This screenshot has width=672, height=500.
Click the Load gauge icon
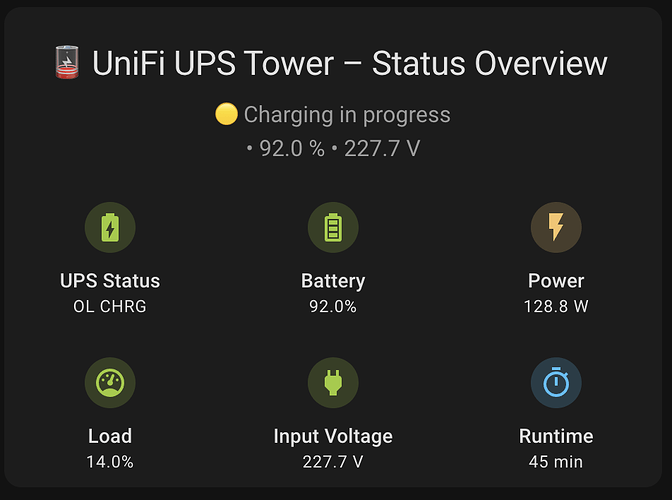pos(110,383)
